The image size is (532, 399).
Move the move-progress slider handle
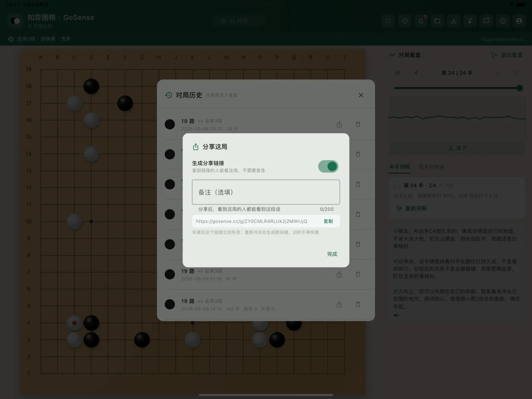click(519, 88)
